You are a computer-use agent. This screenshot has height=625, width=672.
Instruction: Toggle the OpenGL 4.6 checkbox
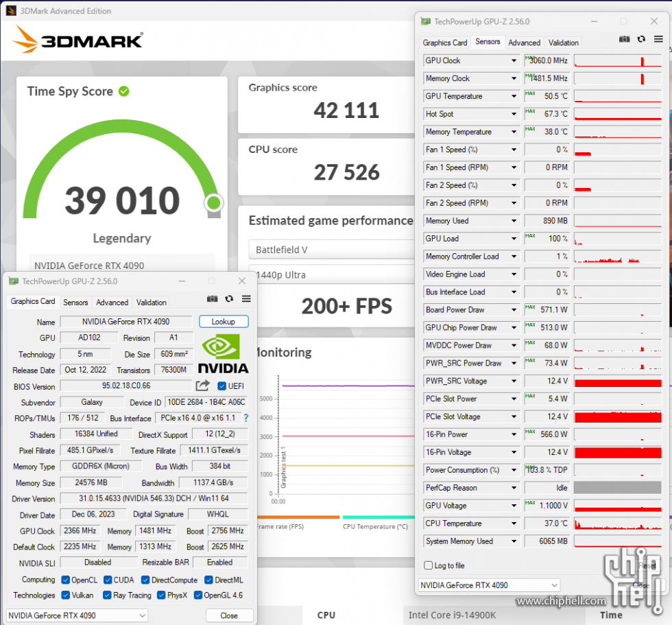pos(198,595)
